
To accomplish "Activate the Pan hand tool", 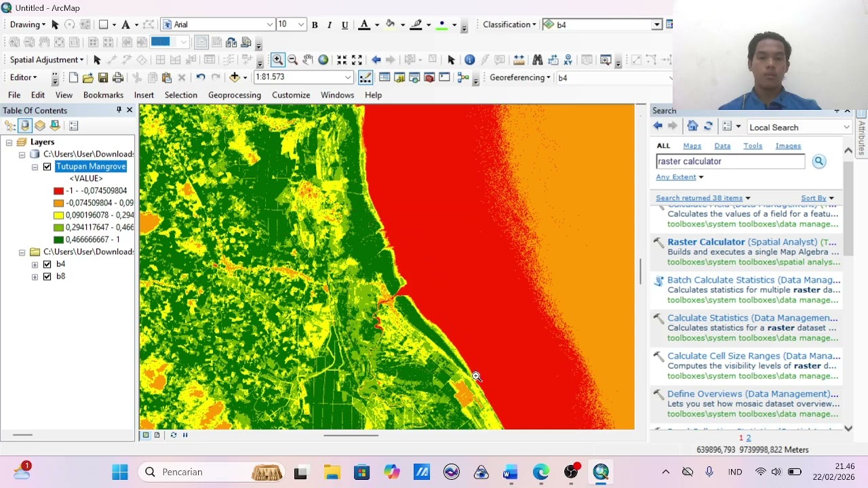I will (x=308, y=60).
